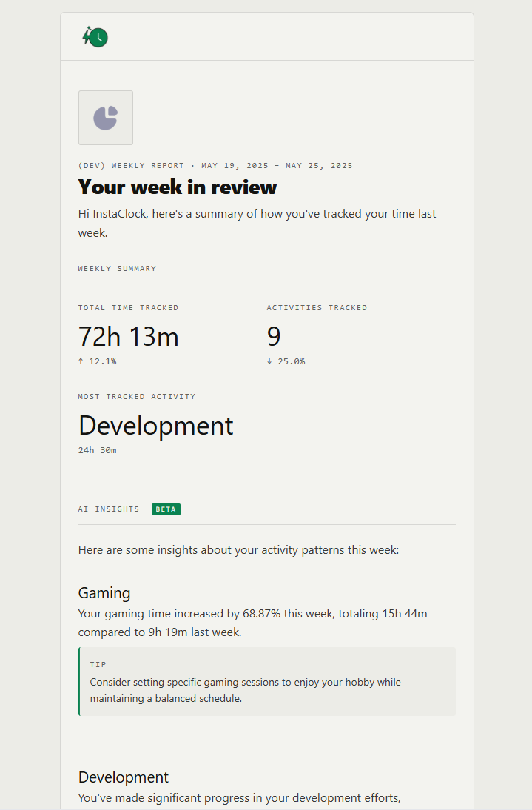Click the gaming time increased paragraph
Screen dimensions: 532x810
coord(253,623)
